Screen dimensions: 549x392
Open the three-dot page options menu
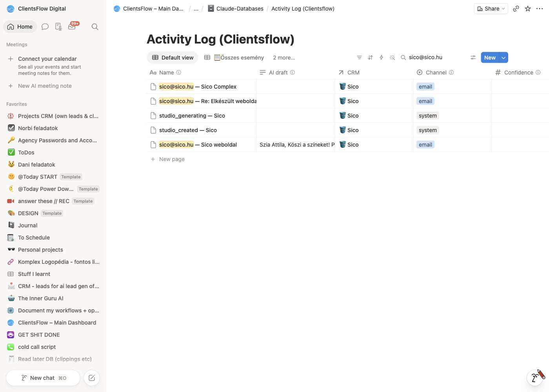coord(540,9)
